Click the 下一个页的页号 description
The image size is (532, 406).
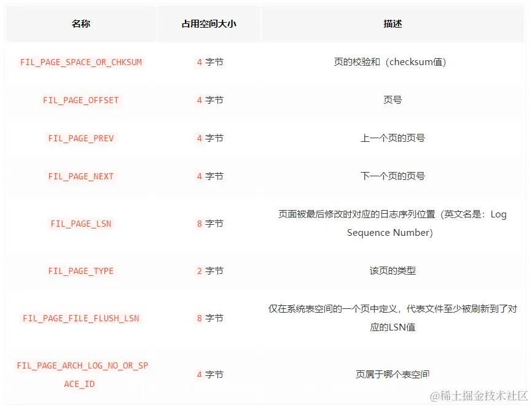coord(392,176)
